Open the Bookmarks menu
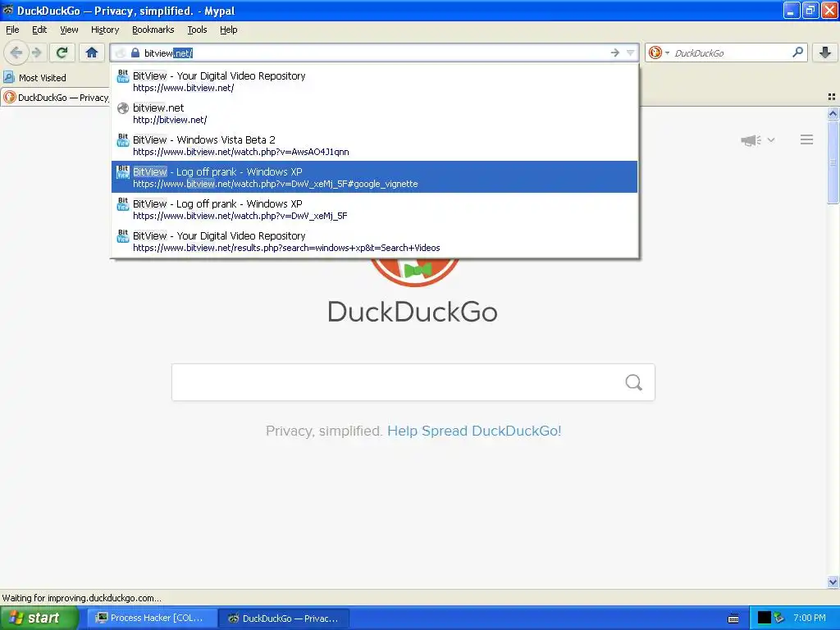The image size is (840, 630). 153,30
